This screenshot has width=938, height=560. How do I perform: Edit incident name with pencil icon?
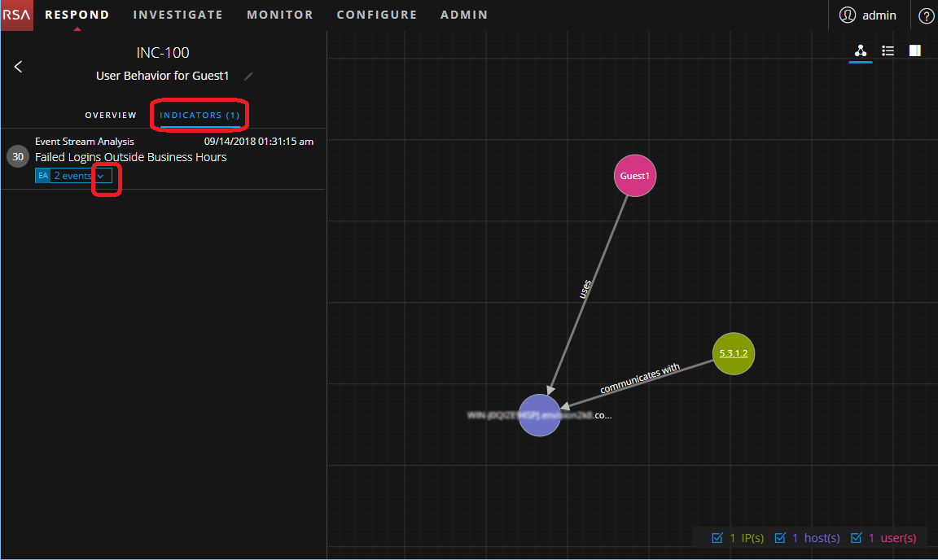[249, 77]
